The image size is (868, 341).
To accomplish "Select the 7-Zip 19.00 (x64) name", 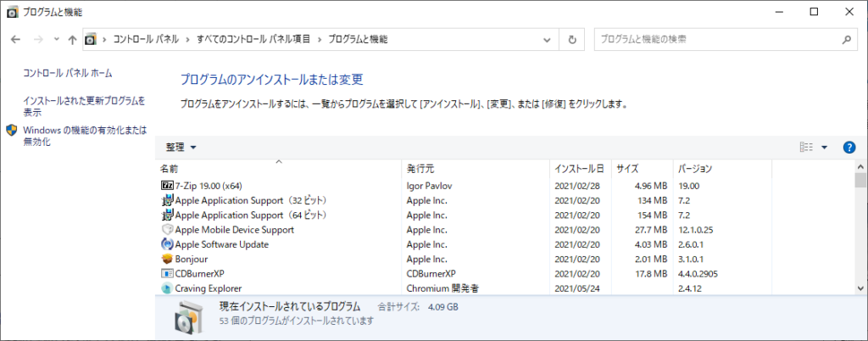I will 209,186.
